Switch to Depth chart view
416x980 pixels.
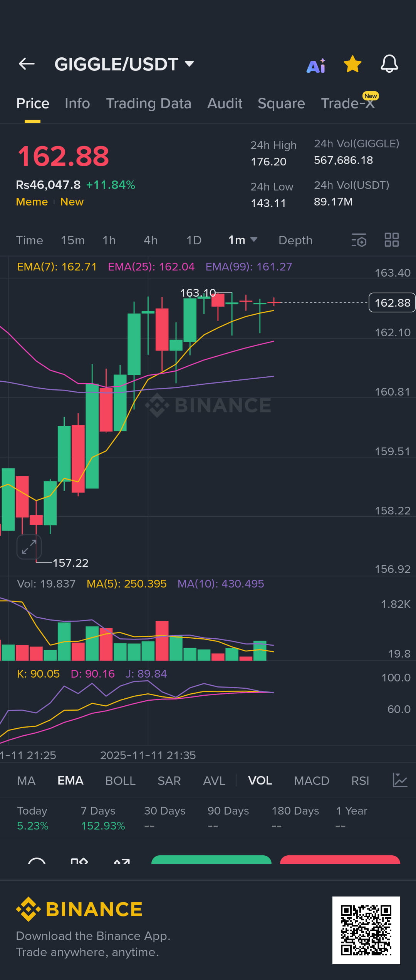coord(295,240)
